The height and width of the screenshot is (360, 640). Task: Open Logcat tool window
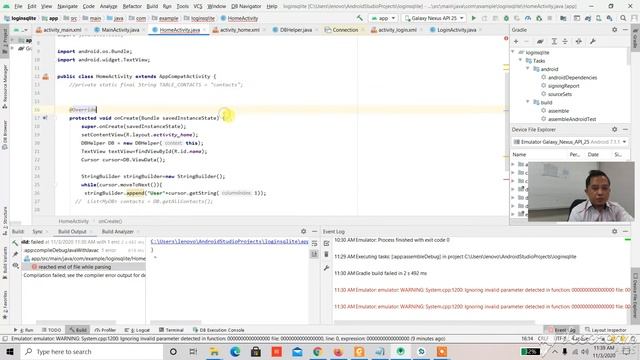click(138, 330)
